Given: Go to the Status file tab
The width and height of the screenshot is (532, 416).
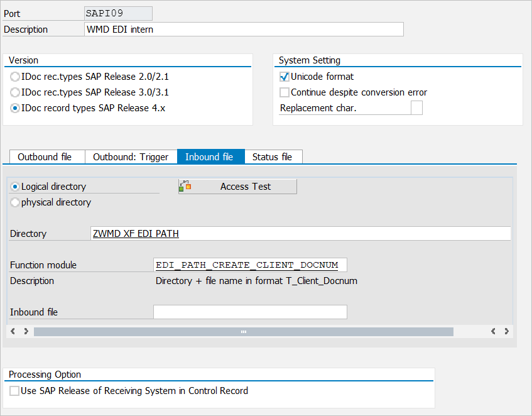Looking at the screenshot, I should pyautogui.click(x=272, y=157).
